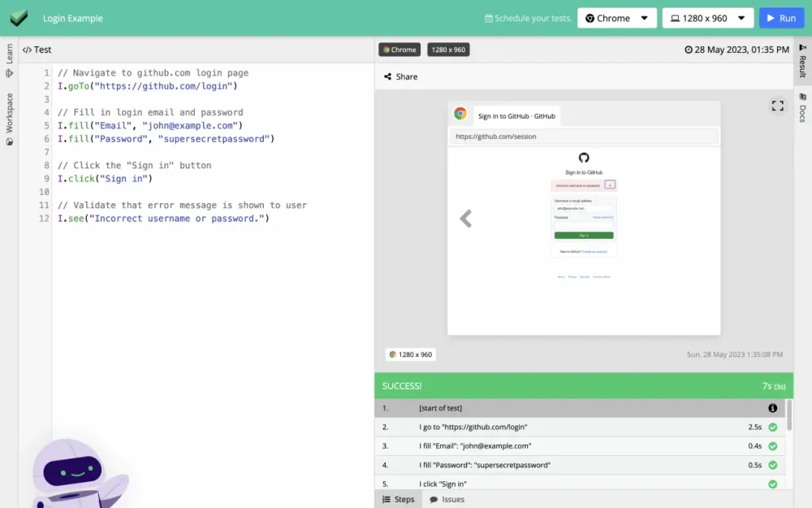The image size is (812, 508).
Task: Select step I click Sign in
Action: (580, 484)
